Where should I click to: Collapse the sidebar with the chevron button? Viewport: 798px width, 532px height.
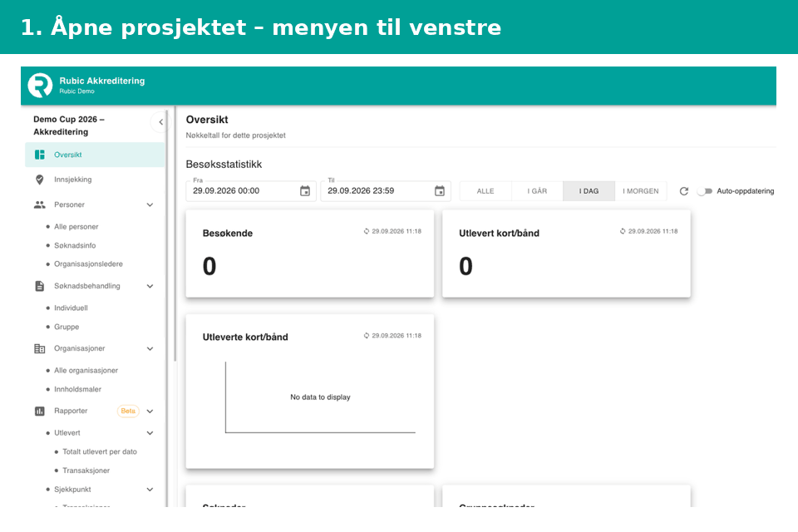click(x=160, y=122)
